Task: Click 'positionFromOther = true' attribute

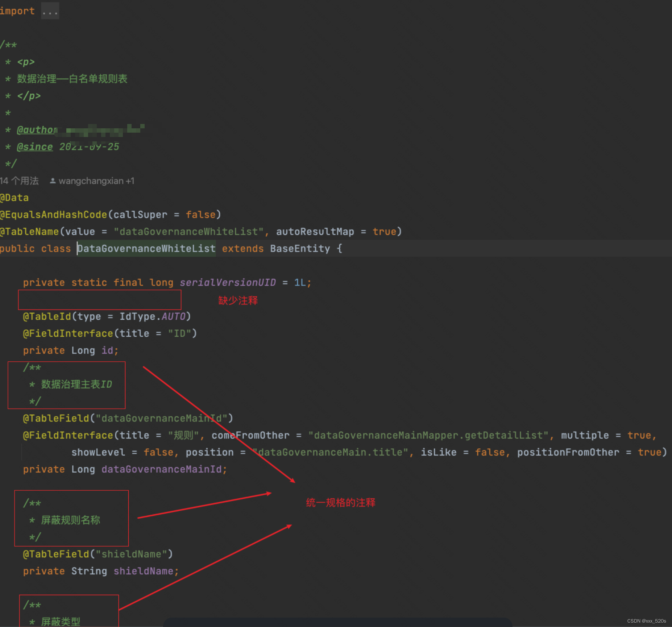Action: [x=589, y=452]
